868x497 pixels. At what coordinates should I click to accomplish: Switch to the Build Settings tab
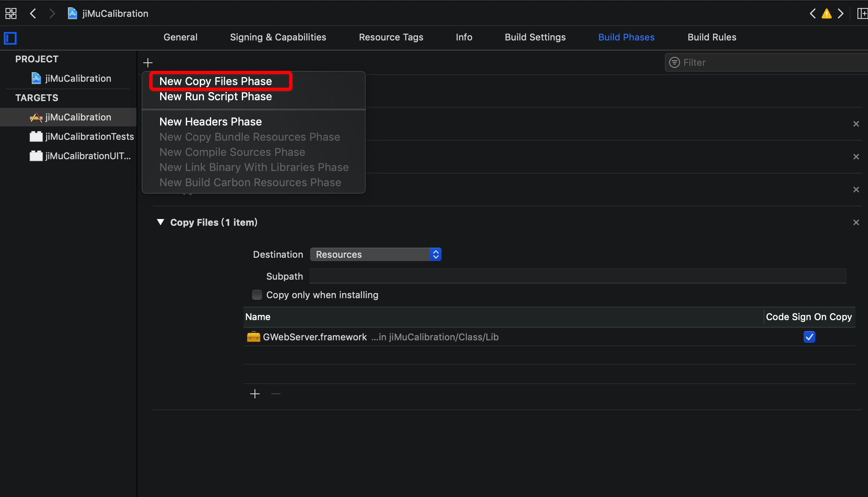[x=535, y=37]
